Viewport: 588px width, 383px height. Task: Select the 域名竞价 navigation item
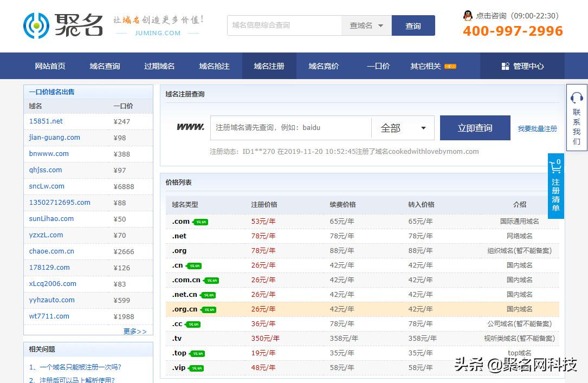point(324,66)
